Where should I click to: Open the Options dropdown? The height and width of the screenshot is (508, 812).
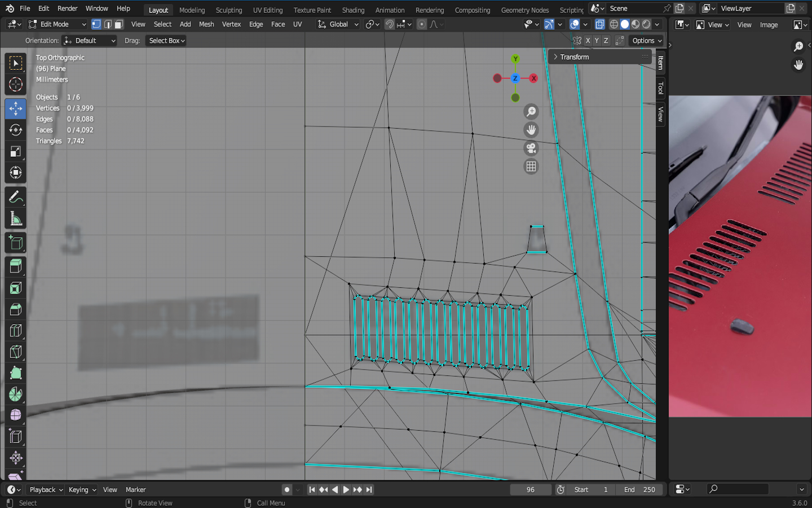click(647, 41)
